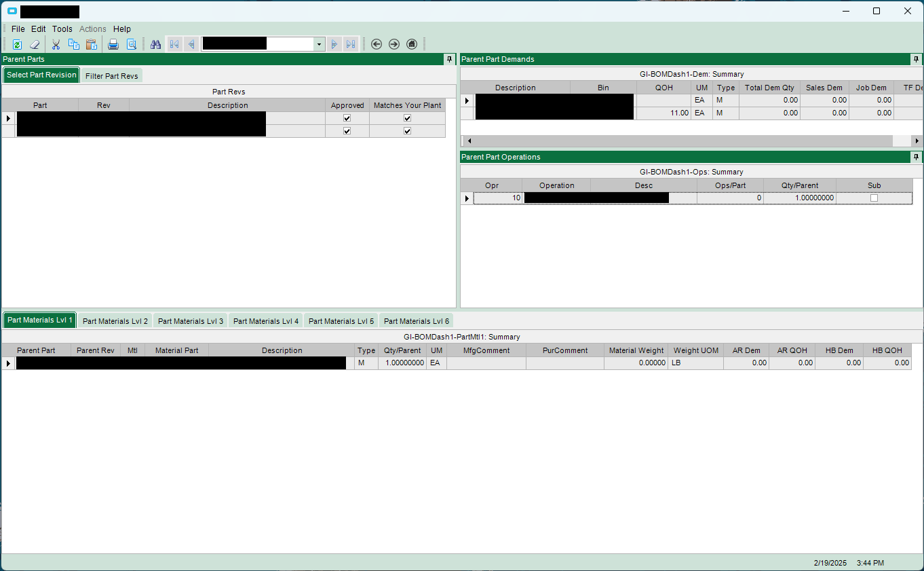Click Sales Dem column header
This screenshot has height=571, width=924.
point(824,88)
